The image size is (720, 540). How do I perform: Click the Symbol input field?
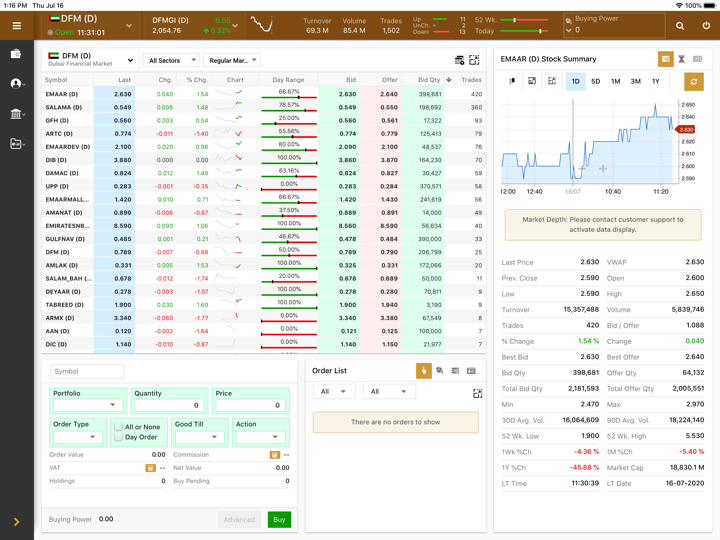pos(87,372)
